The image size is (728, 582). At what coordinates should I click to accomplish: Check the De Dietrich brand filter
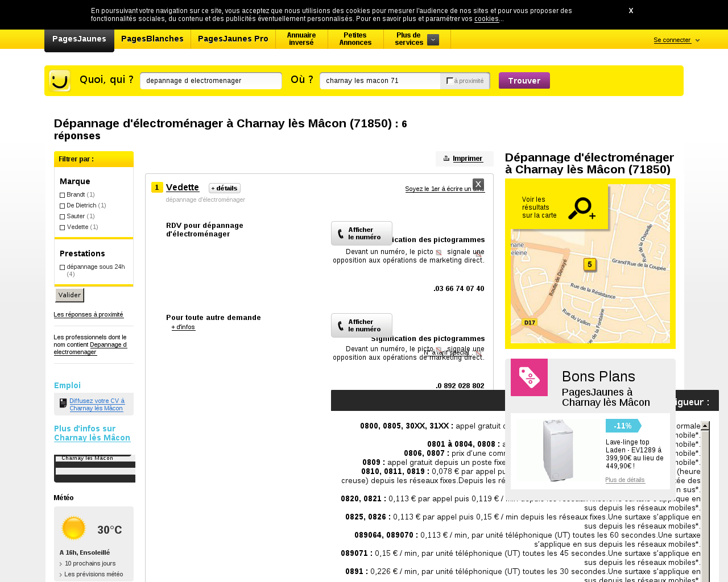pos(63,206)
